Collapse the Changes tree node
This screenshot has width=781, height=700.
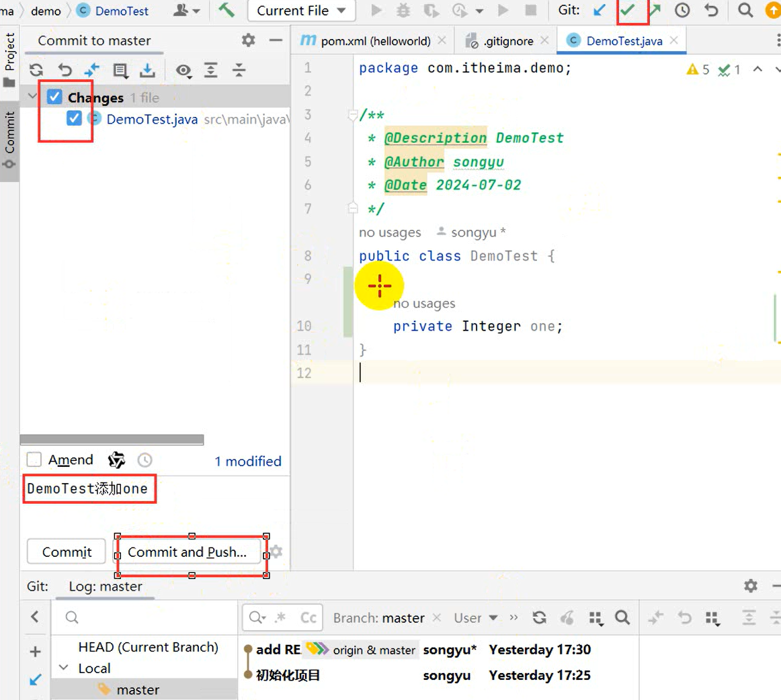coord(32,97)
